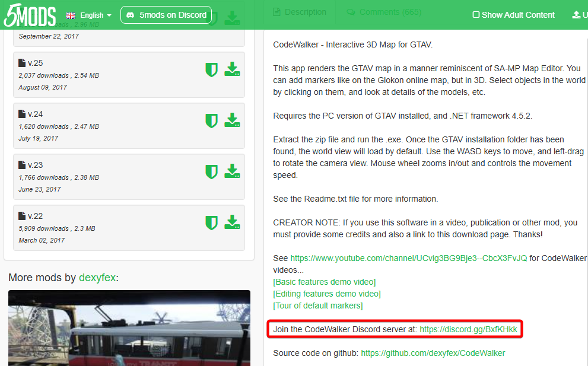Viewport: 588px width, 366px height.
Task: Click the UK flag language icon
Action: pos(71,15)
